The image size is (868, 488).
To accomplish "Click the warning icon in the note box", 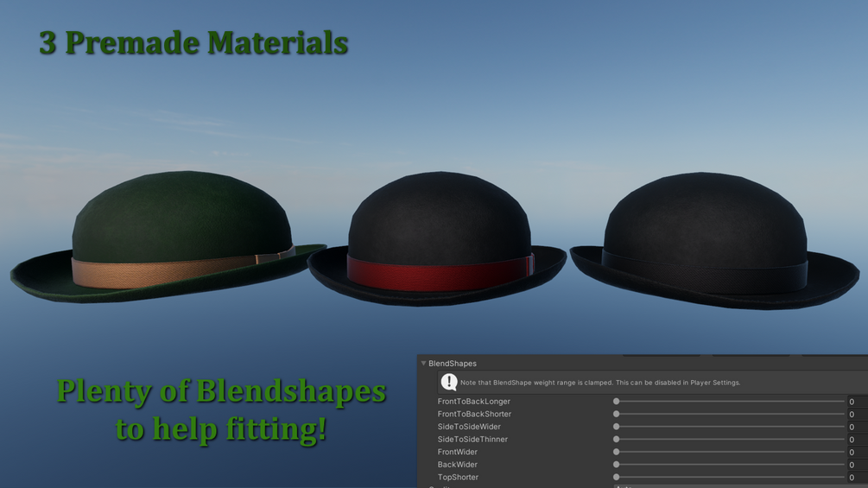I will point(449,382).
